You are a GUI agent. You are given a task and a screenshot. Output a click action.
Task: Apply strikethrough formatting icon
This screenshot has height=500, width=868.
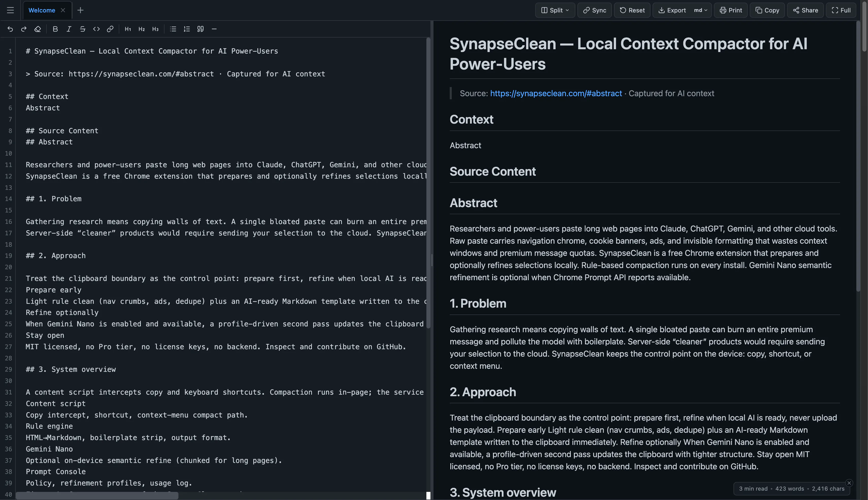(x=83, y=29)
